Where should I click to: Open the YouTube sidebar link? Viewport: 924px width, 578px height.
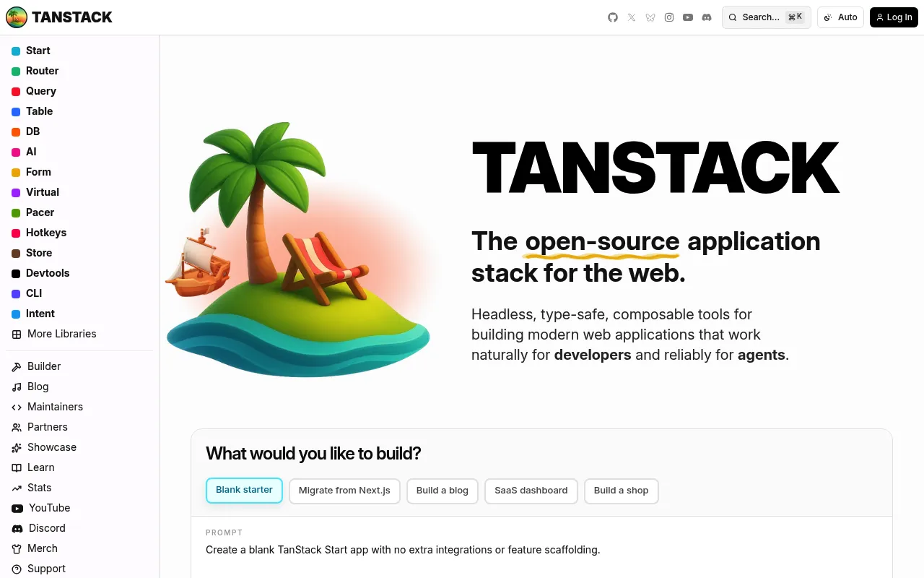click(79, 508)
